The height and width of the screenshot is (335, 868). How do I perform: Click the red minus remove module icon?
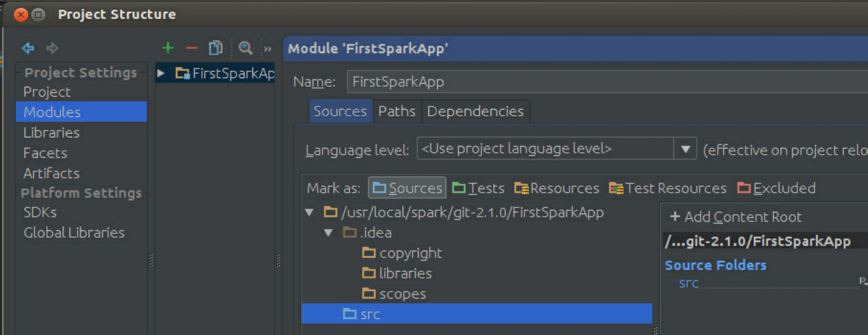[x=191, y=48]
